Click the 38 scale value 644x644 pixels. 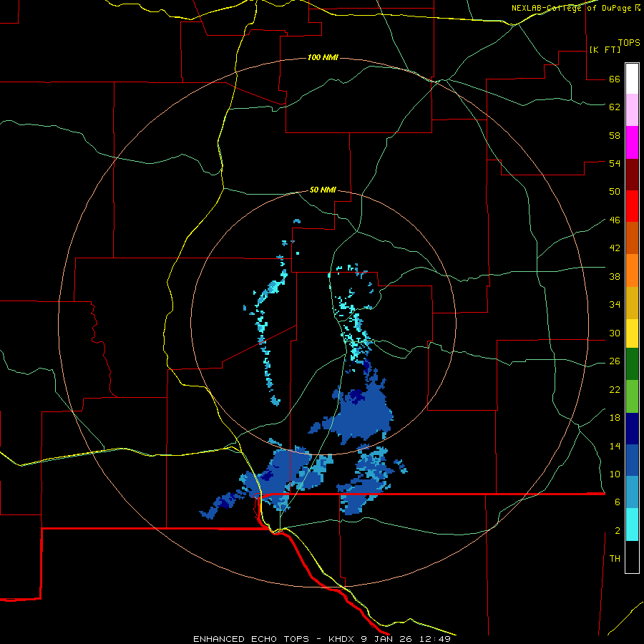[615, 277]
